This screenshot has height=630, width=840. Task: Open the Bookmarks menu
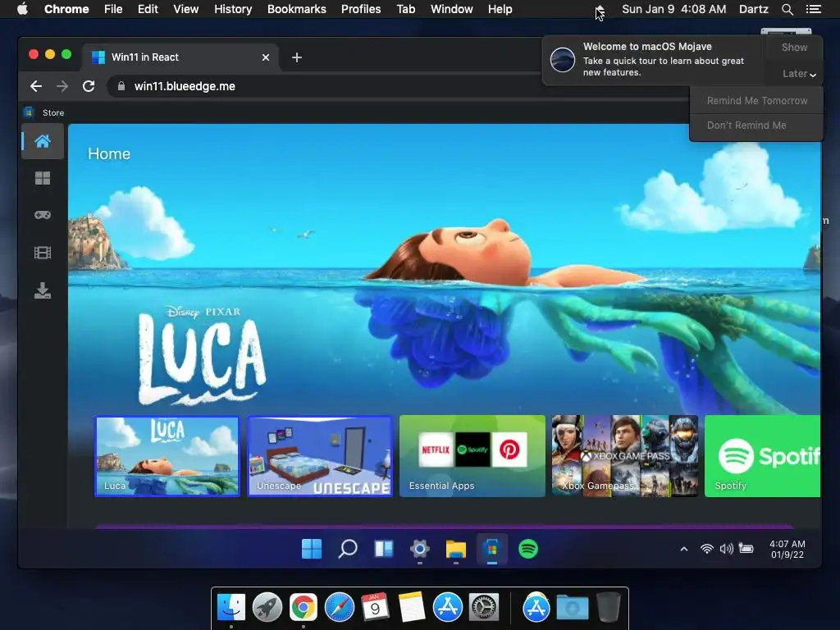(x=297, y=9)
